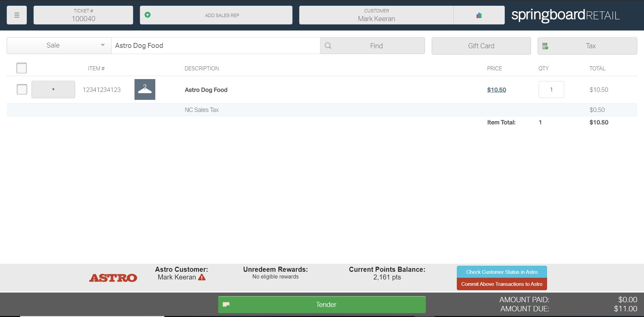
Task: Click the $10.50 price link
Action: [x=496, y=90]
